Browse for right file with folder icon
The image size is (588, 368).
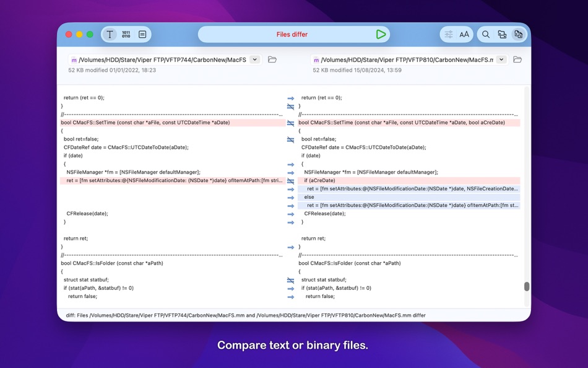point(517,59)
